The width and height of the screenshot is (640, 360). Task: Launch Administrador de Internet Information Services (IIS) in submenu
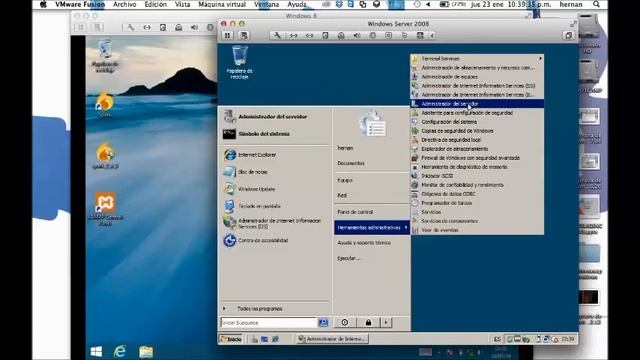(x=477, y=86)
